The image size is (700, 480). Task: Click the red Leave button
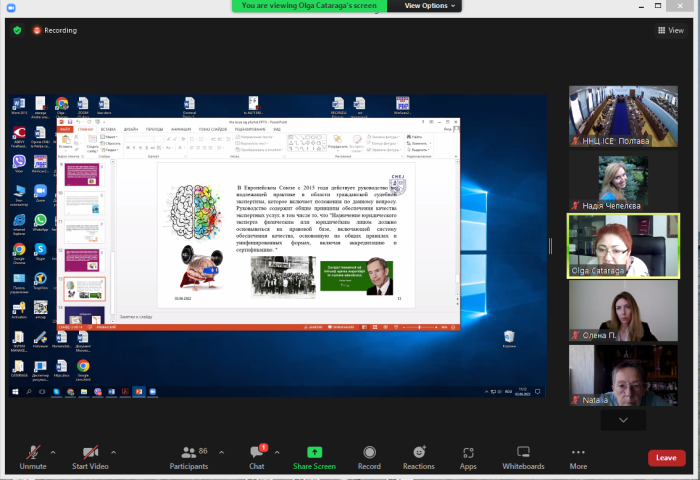[666, 457]
